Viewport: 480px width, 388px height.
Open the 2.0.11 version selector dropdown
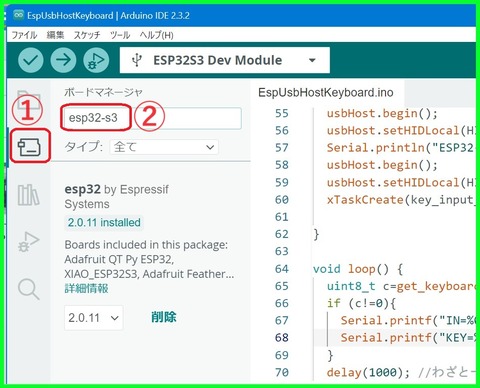coord(94,318)
